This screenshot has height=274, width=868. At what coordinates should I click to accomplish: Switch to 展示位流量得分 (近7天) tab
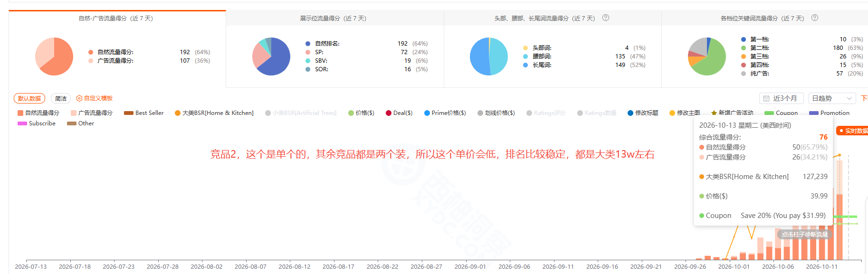coord(335,19)
